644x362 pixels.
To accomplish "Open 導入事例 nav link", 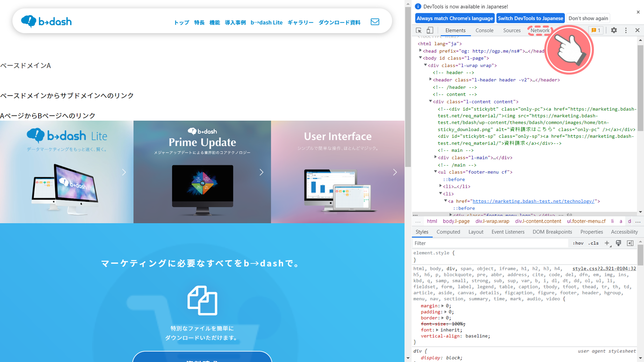I will click(x=235, y=22).
